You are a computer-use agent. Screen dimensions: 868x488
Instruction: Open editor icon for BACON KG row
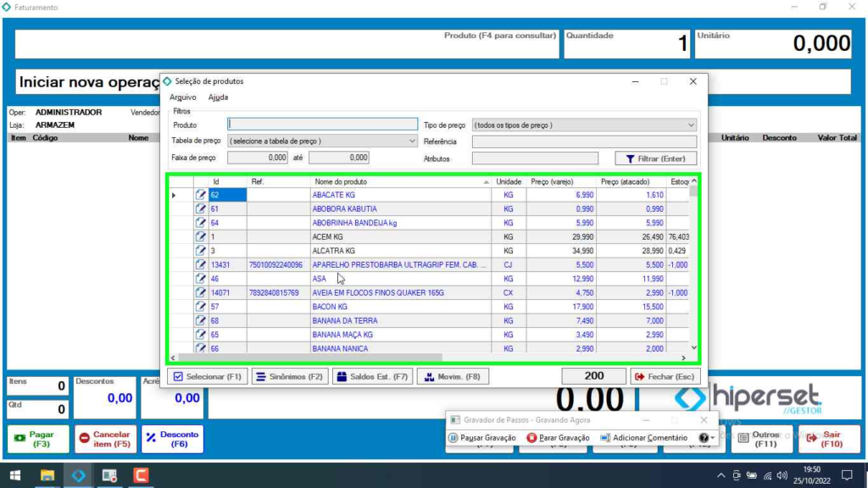click(201, 307)
